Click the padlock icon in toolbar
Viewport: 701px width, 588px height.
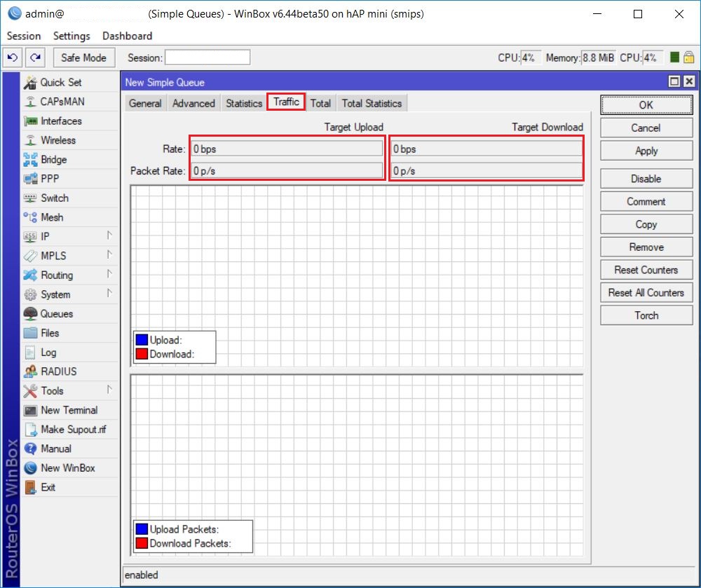coord(689,57)
